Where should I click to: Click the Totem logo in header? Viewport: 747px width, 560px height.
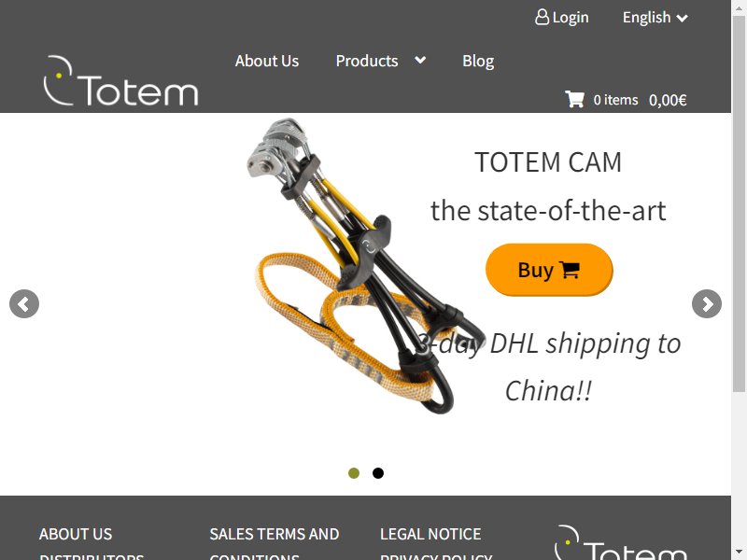(120, 80)
